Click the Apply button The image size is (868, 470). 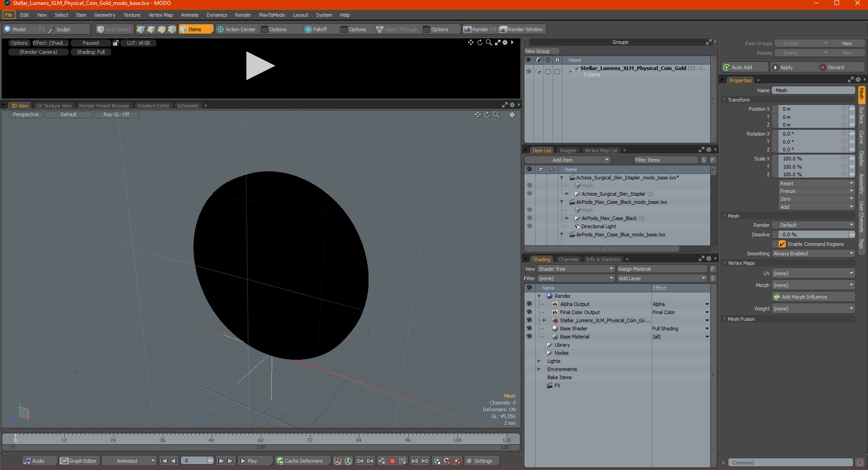pyautogui.click(x=793, y=67)
